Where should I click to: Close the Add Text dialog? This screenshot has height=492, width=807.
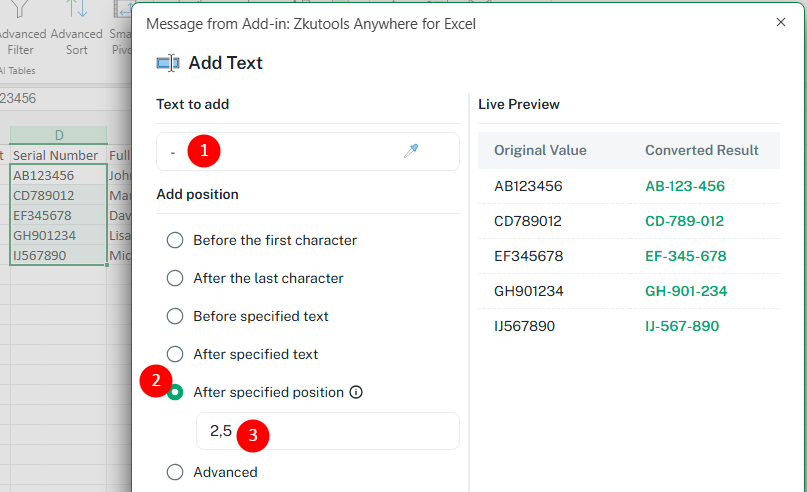click(781, 22)
